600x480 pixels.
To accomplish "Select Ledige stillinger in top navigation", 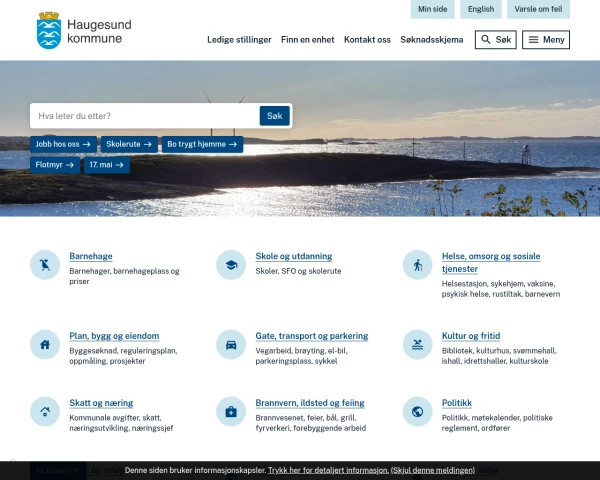I will (239, 40).
